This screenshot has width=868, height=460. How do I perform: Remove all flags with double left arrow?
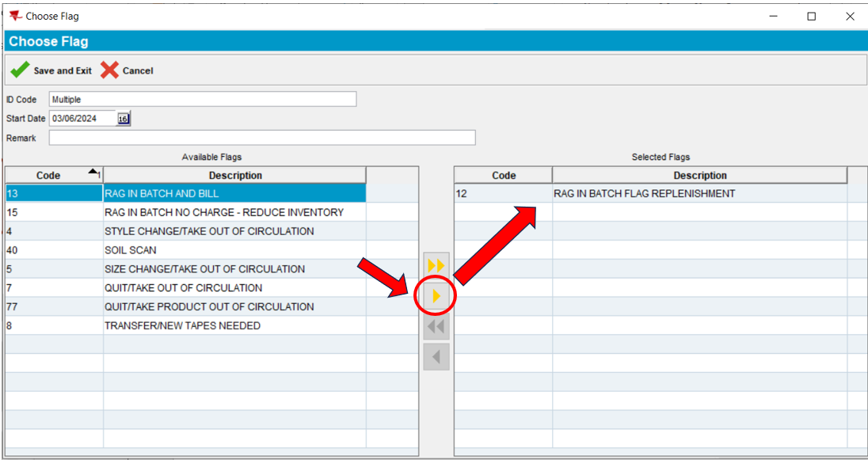point(436,326)
